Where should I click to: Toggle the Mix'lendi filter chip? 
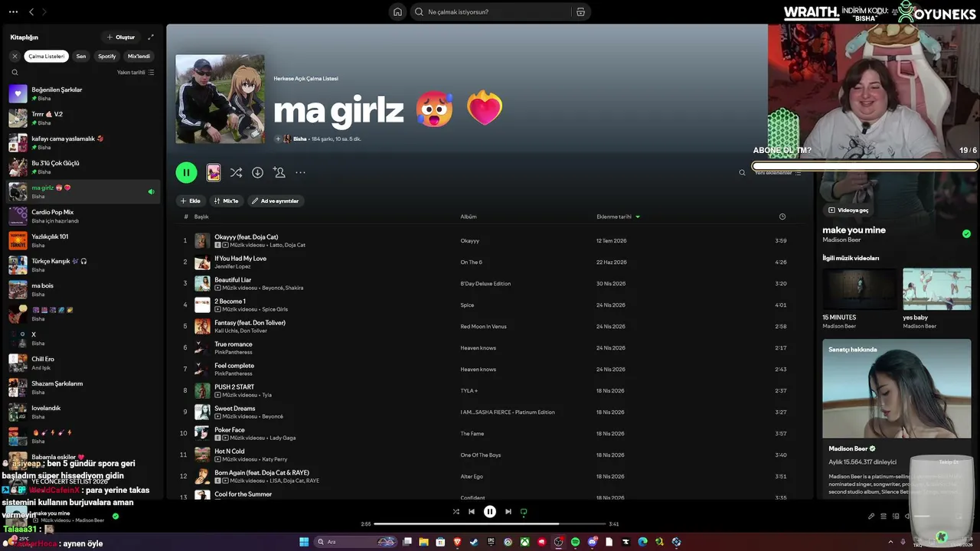point(139,56)
